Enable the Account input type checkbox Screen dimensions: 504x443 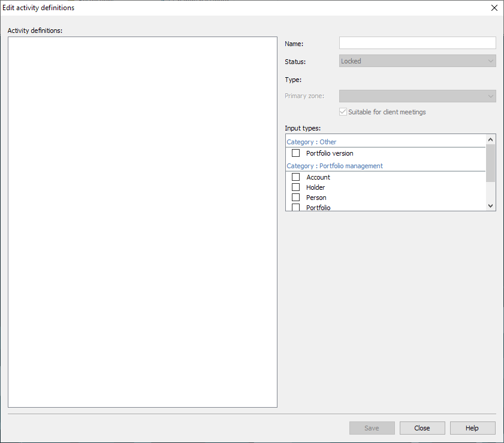295,177
